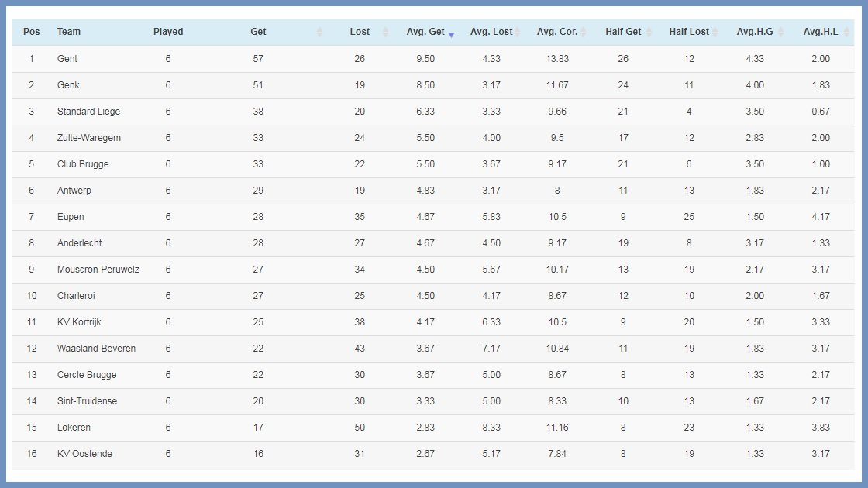This screenshot has height=488, width=868.
Task: Select team name Cercle Brugge
Action: pyautogui.click(x=87, y=375)
